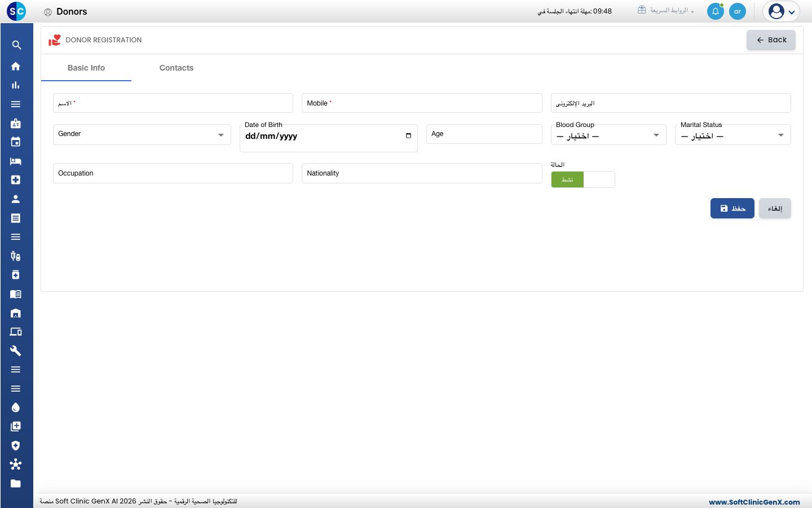Focus the Nationality input field
Screen dimensions: 812x508
(x=422, y=173)
